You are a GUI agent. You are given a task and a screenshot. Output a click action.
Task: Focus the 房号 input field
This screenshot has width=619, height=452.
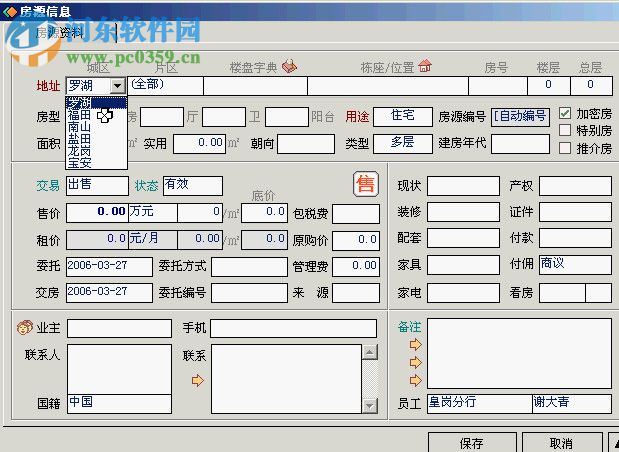[498, 86]
